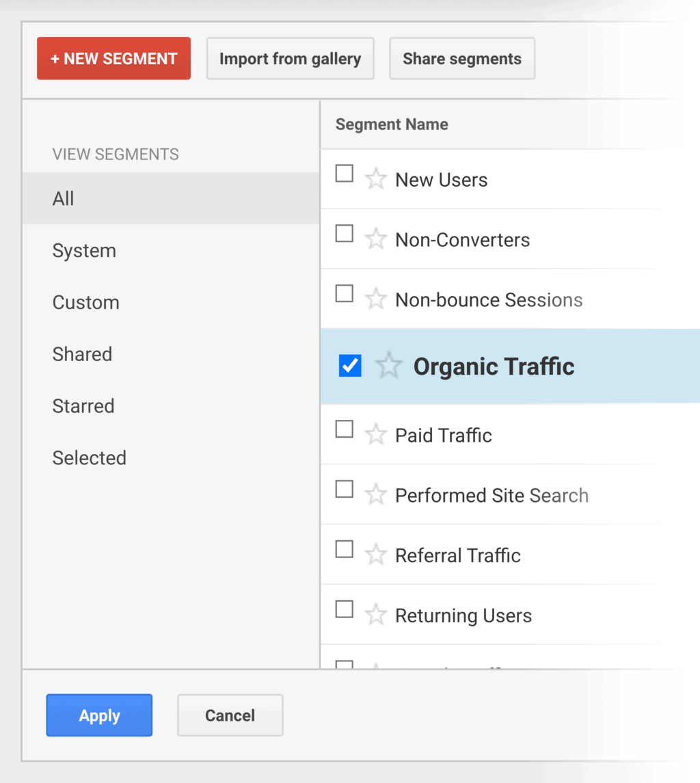Star the Organic Traffic segment
This screenshot has width=700, height=783.
[x=389, y=366]
